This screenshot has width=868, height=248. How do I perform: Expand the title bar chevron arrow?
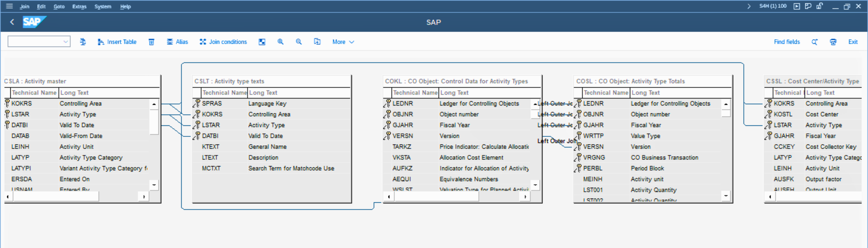pyautogui.click(x=749, y=6)
